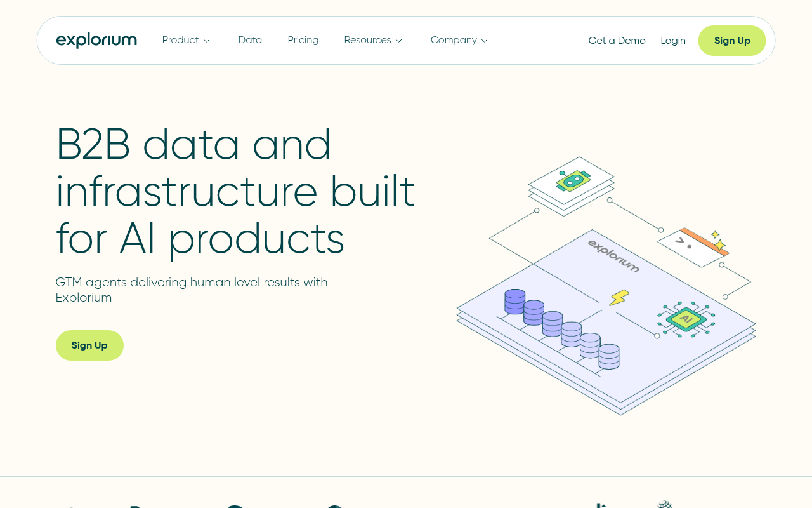The width and height of the screenshot is (812, 508).
Task: Open the Data page from navigation
Action: click(x=250, y=40)
